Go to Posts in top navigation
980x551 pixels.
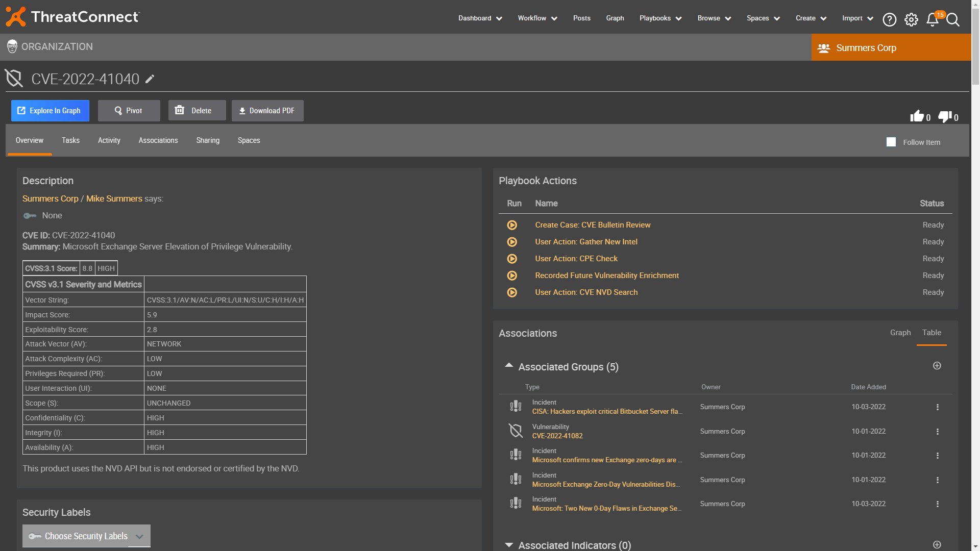point(582,18)
